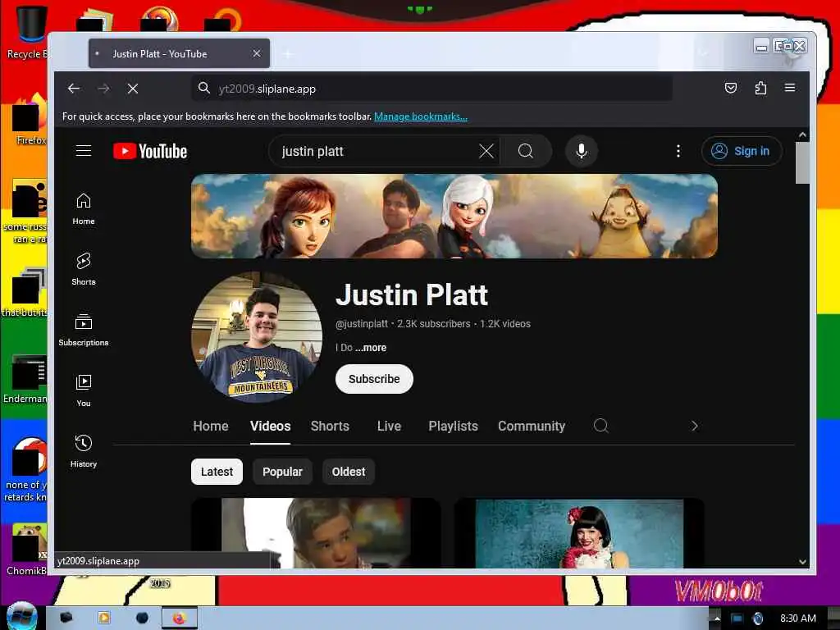
Task: Go to Home in the sidebar
Action: [x=84, y=209]
